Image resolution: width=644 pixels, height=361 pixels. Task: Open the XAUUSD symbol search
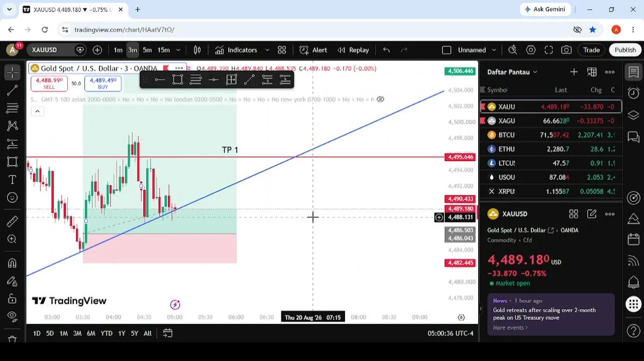click(x=50, y=50)
